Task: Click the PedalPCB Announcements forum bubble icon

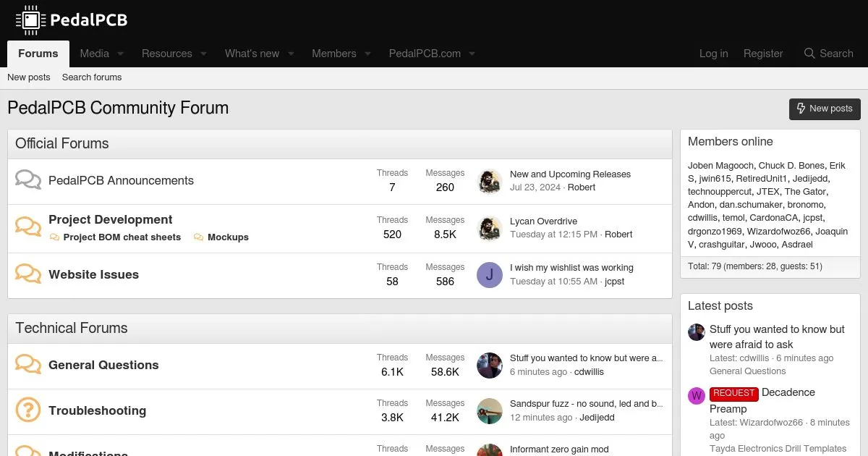Action: tap(28, 180)
